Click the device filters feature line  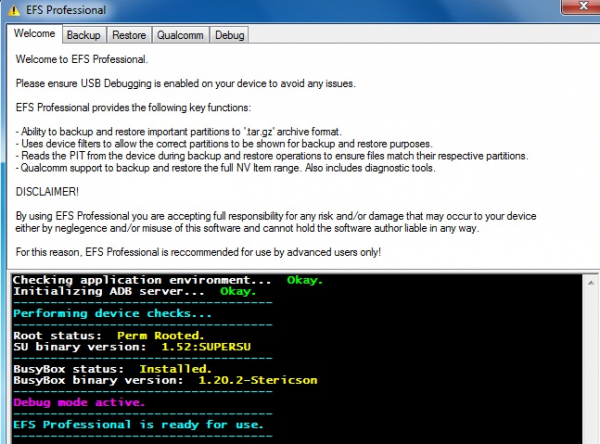224,144
